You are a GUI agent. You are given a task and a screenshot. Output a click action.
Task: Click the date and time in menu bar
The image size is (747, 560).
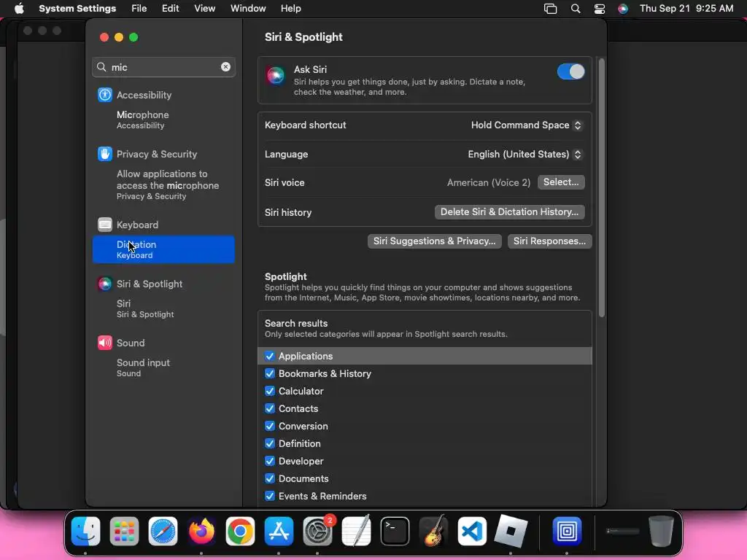(686, 9)
